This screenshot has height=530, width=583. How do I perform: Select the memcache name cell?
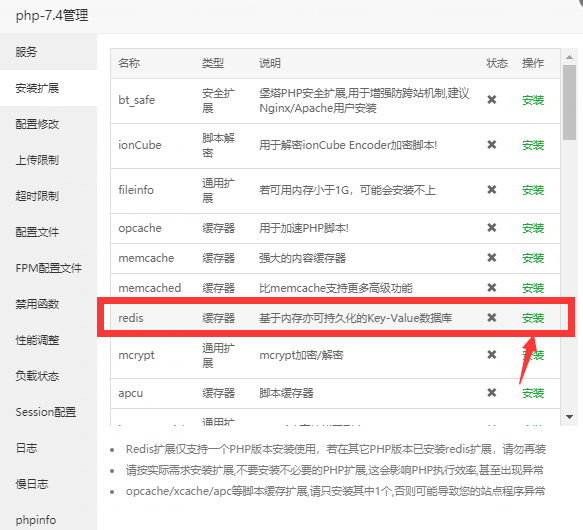coord(146,258)
